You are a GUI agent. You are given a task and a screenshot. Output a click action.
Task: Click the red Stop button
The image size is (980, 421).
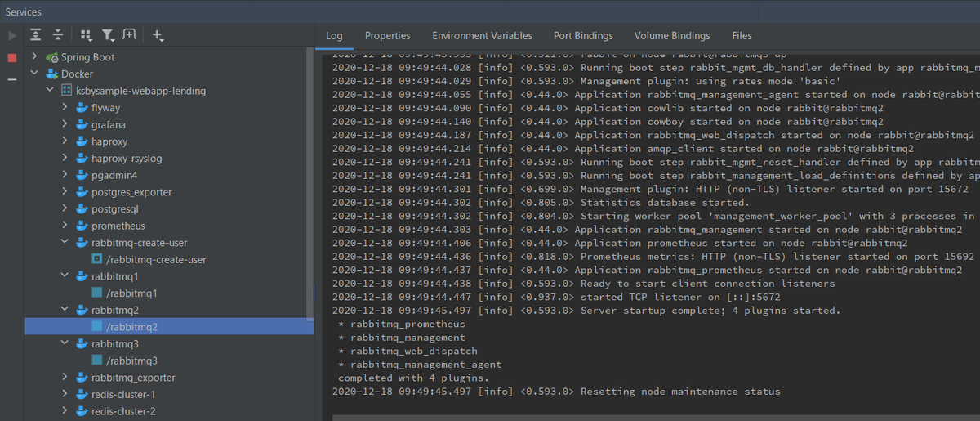(11, 58)
